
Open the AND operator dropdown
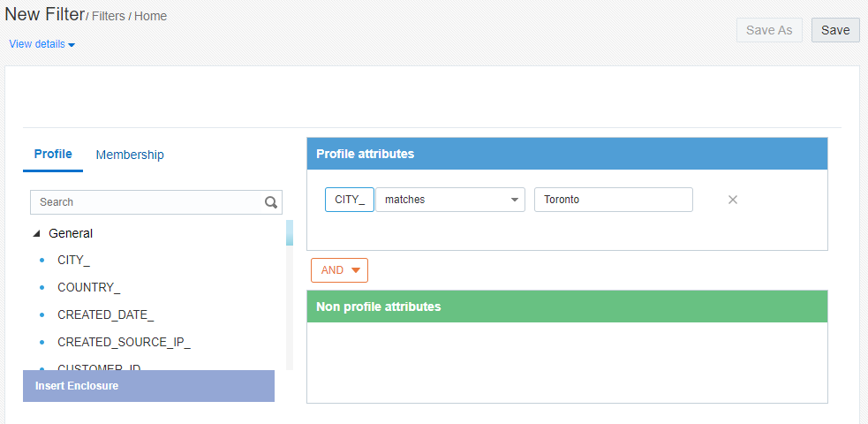click(x=339, y=270)
